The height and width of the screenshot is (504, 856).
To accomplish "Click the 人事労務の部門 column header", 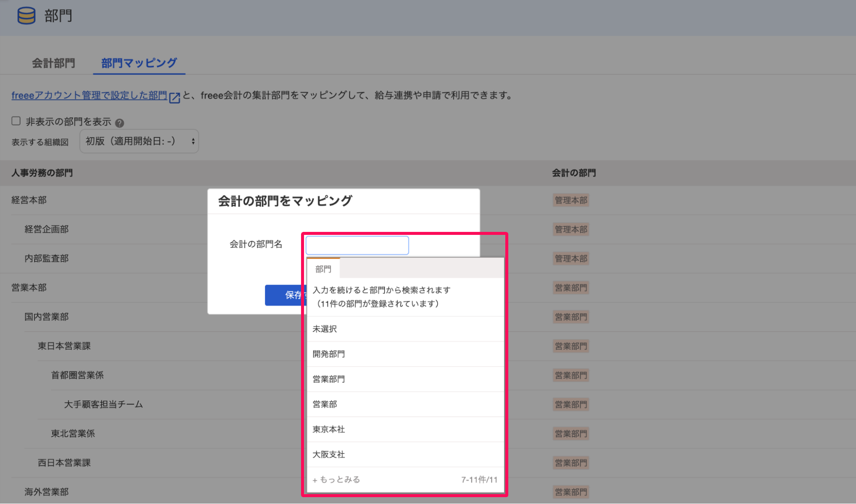I will coord(42,173).
